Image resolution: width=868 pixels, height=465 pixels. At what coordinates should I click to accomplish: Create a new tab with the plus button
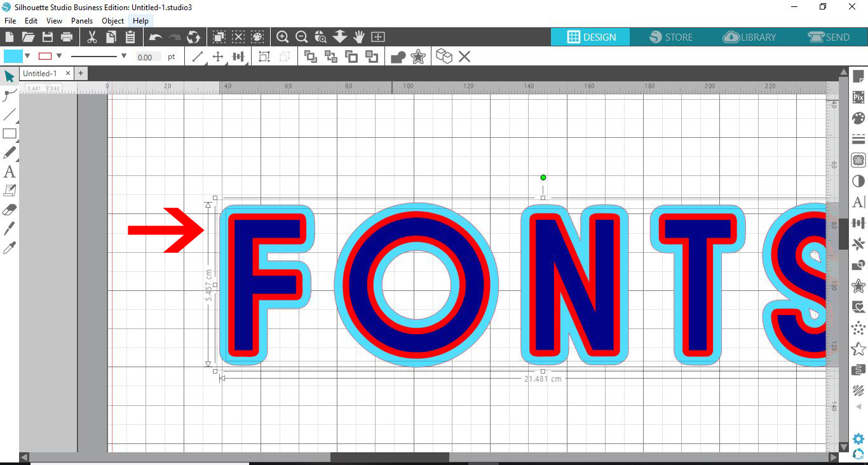click(x=81, y=73)
